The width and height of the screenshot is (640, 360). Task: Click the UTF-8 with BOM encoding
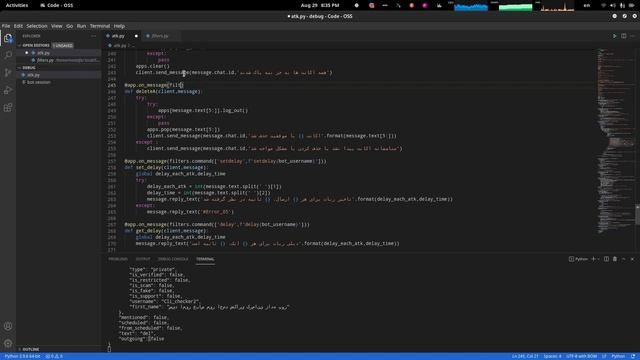(x=582, y=356)
